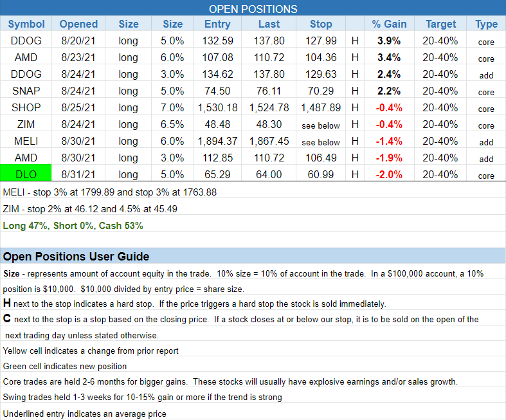Click the Open Positions User Guide heading
506x420 pixels.
tap(76, 257)
